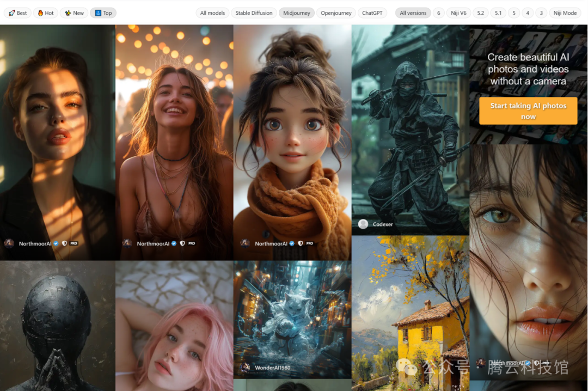Open WonderAI1980's avatar on the cat image
The image size is (588, 391).
point(245,368)
